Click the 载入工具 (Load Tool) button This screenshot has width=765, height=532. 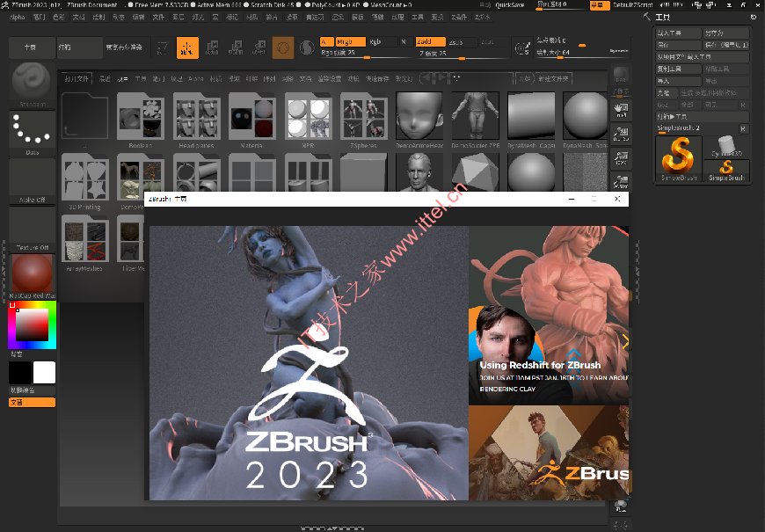(679, 33)
